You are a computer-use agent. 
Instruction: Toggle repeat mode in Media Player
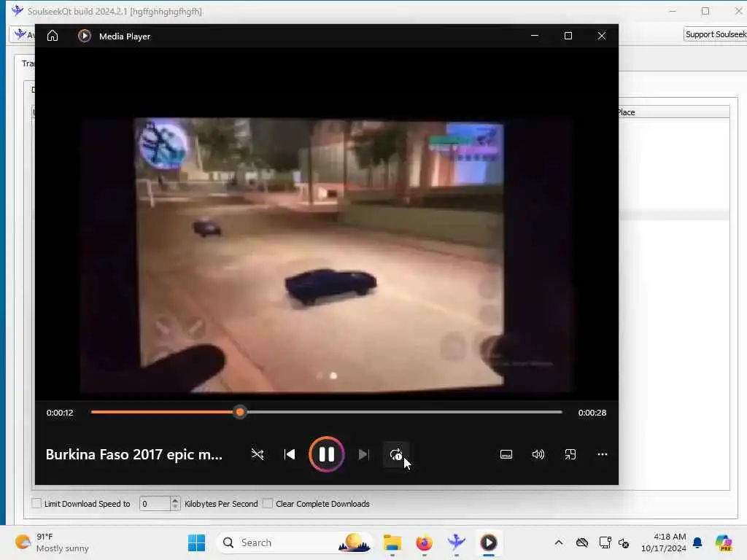(x=396, y=454)
